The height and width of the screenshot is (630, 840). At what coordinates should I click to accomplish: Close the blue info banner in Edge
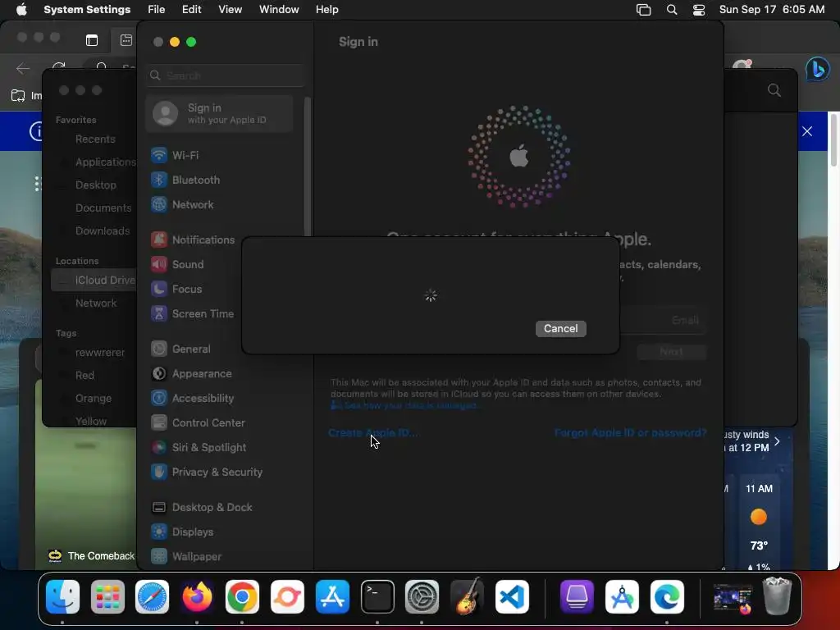click(807, 131)
